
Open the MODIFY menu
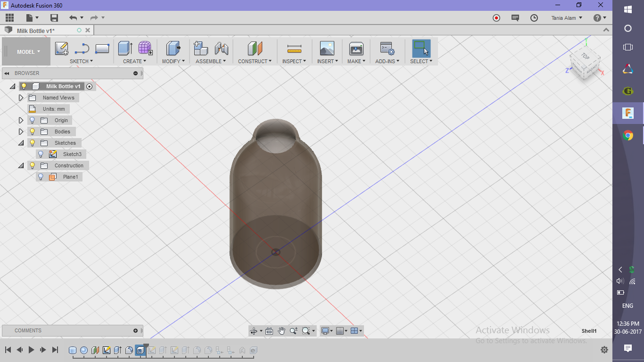pyautogui.click(x=173, y=61)
